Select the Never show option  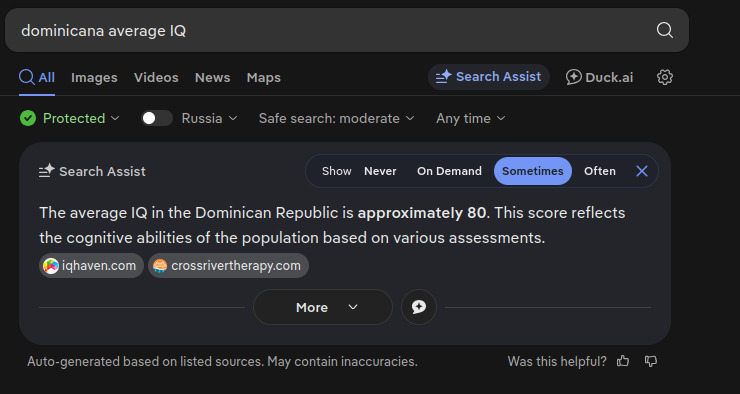pyautogui.click(x=380, y=171)
